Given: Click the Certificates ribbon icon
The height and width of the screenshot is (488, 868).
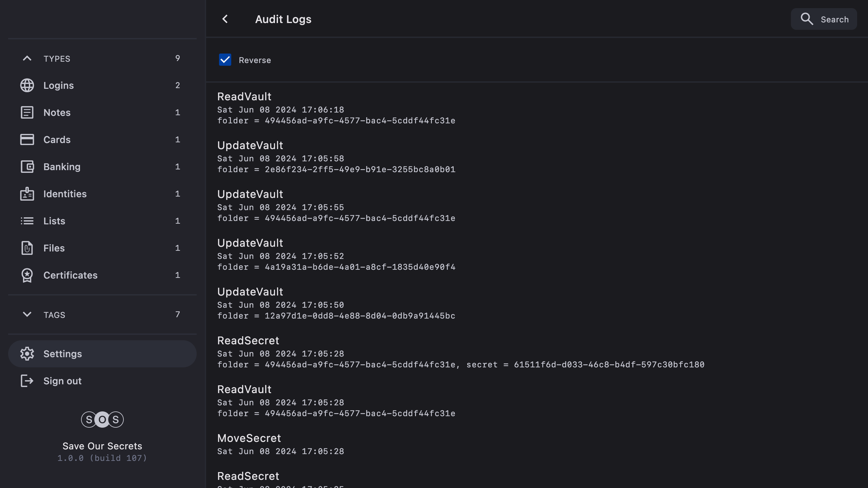Looking at the screenshot, I should pos(27,275).
